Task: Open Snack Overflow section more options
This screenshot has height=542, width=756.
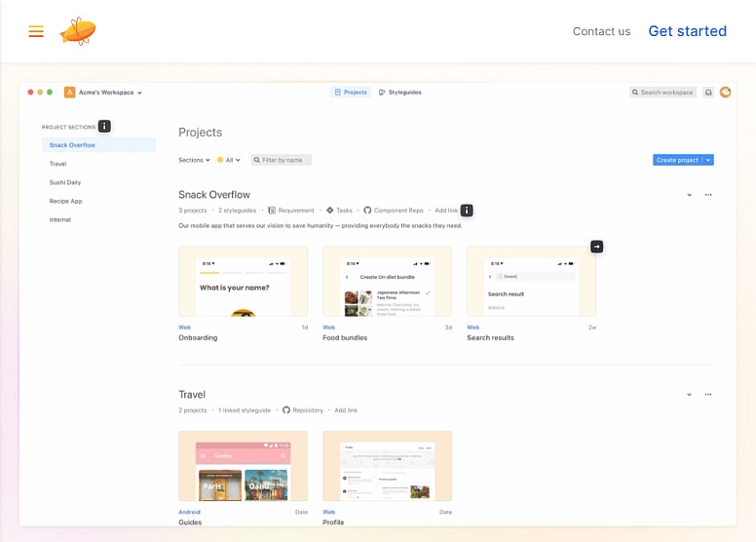Action: 708,195
